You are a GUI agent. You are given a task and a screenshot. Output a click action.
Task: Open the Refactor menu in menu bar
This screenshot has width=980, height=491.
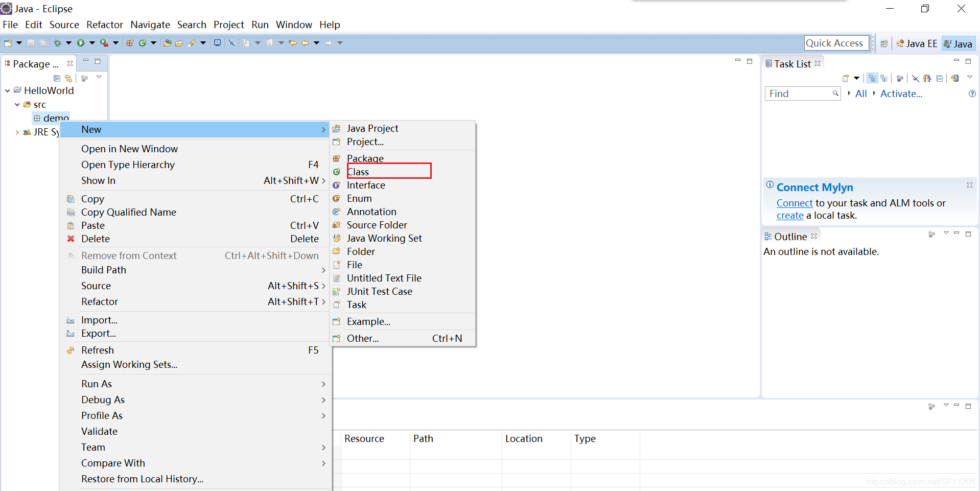click(x=105, y=25)
